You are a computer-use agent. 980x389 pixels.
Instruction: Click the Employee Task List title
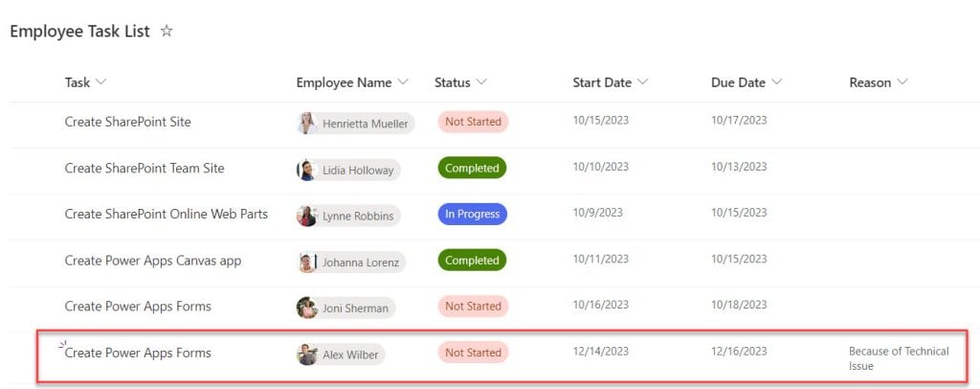tap(80, 32)
